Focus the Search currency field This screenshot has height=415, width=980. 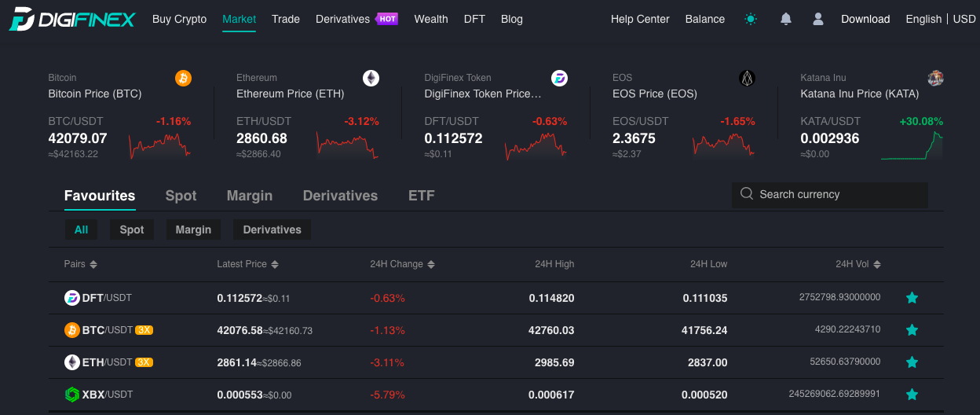[x=830, y=195]
